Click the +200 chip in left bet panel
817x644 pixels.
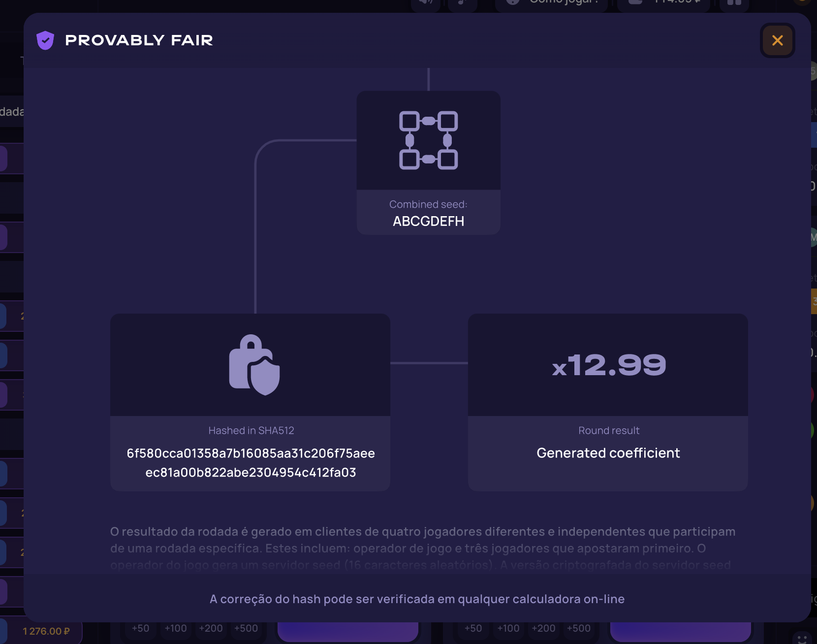(x=211, y=628)
